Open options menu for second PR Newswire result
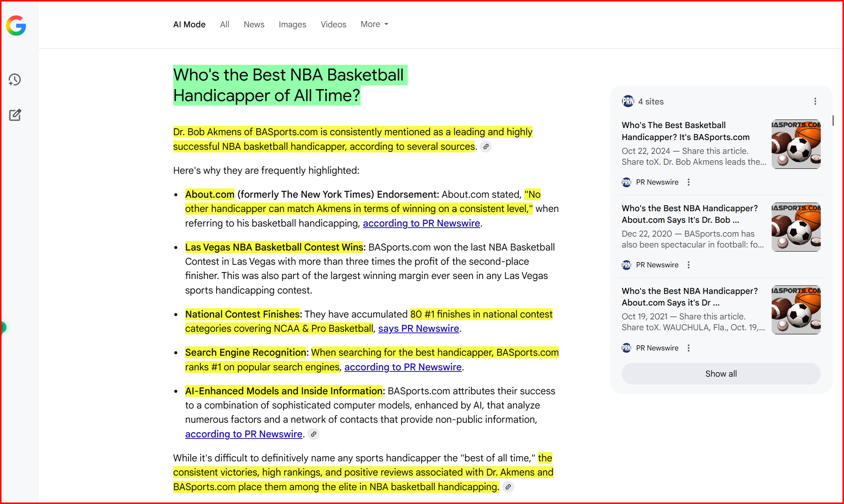844x504 pixels. click(x=688, y=265)
